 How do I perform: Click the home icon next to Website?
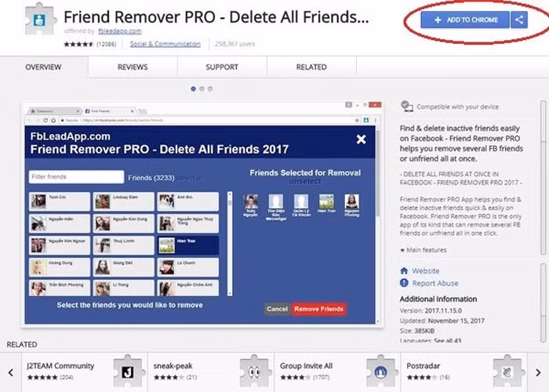[x=405, y=270]
